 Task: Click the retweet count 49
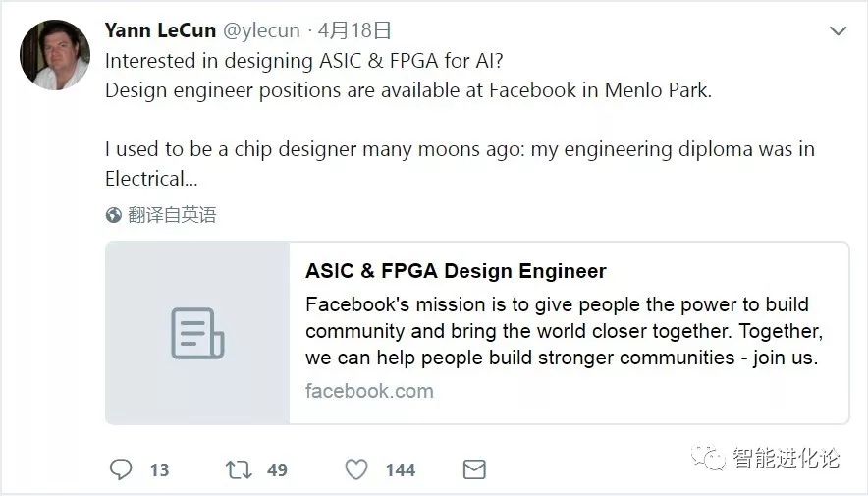coord(277,470)
